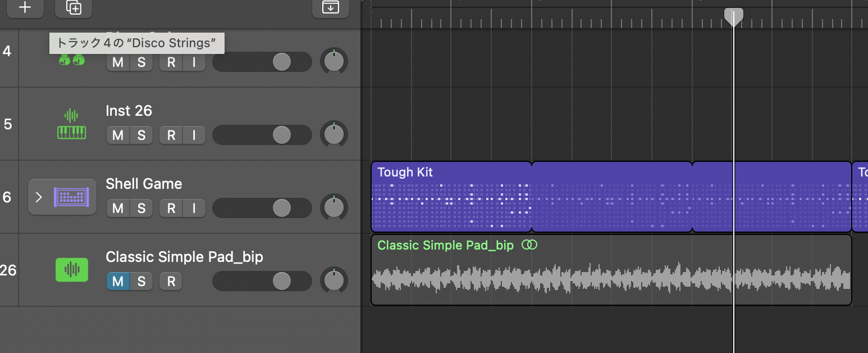
Task: Mute the Inst 26 track
Action: [118, 135]
